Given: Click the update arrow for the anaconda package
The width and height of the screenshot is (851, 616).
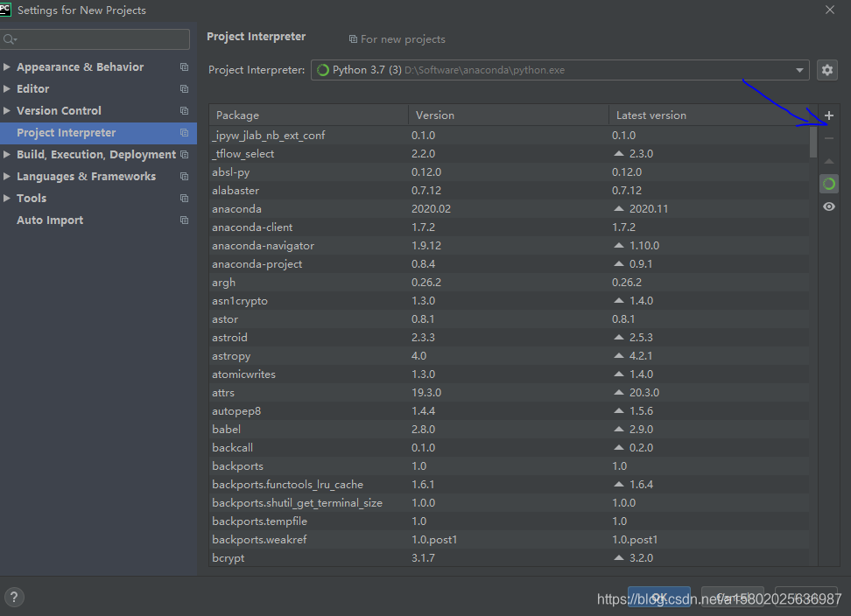Looking at the screenshot, I should pyautogui.click(x=619, y=209).
